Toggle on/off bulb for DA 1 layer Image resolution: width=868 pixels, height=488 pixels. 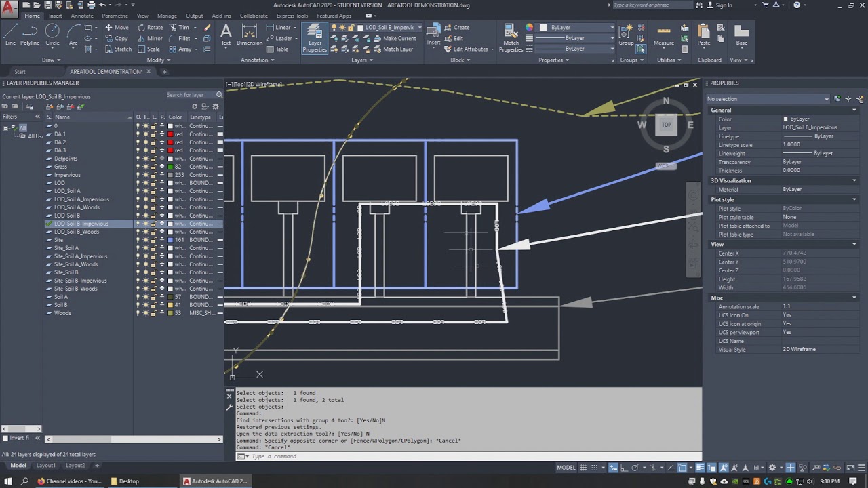pyautogui.click(x=138, y=134)
